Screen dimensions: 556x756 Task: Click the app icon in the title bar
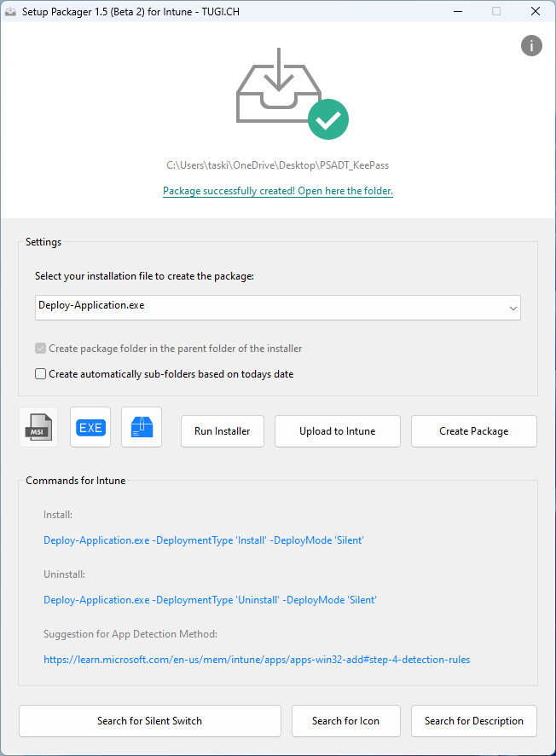pos(11,11)
